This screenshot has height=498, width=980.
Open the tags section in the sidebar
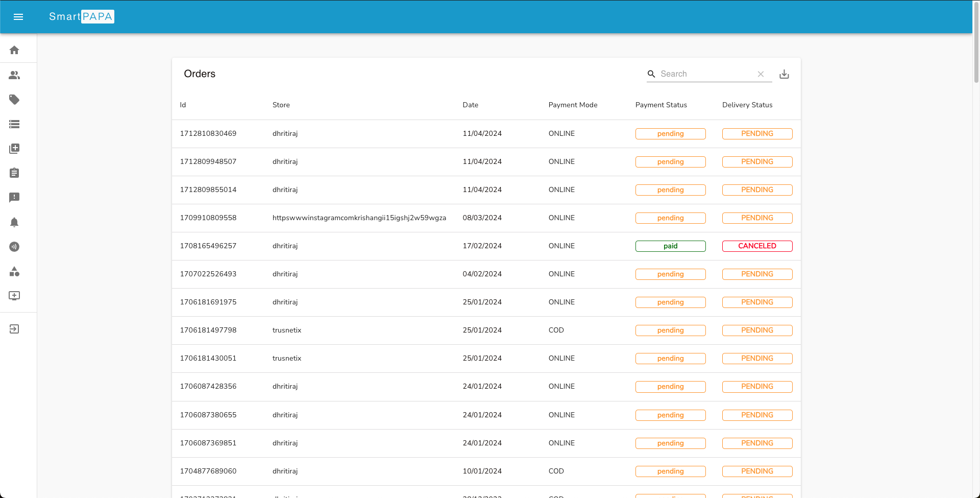click(14, 100)
